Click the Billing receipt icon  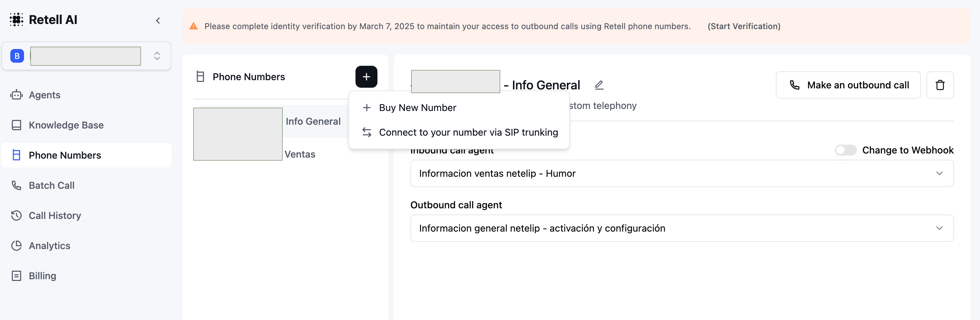[x=16, y=276]
